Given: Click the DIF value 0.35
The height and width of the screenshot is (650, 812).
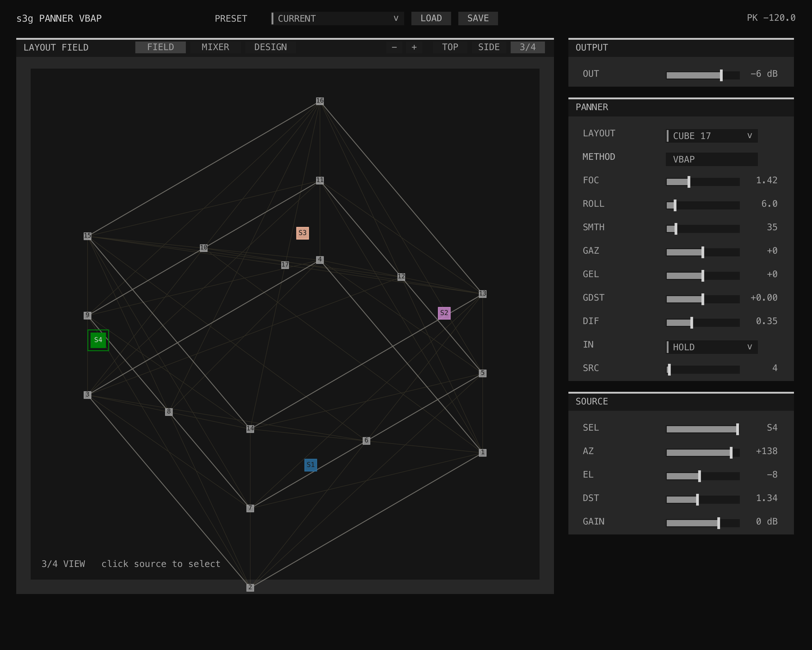Looking at the screenshot, I should pos(766,321).
